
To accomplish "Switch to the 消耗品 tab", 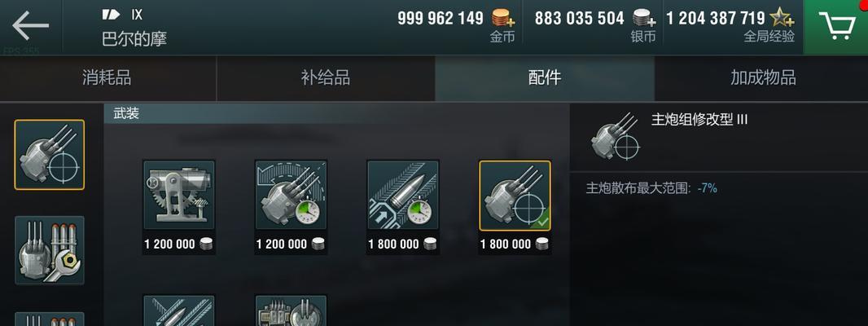I will (x=107, y=77).
